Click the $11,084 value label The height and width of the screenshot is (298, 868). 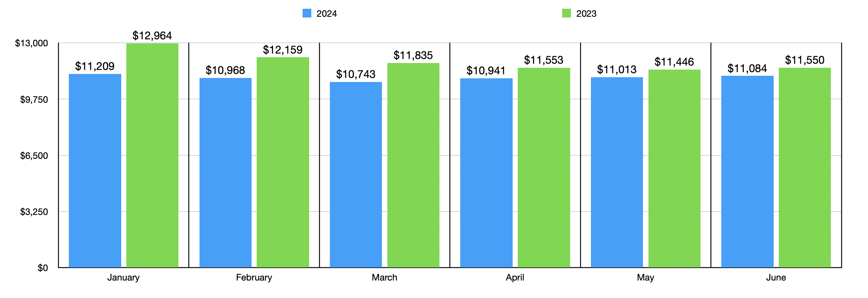coord(747,68)
